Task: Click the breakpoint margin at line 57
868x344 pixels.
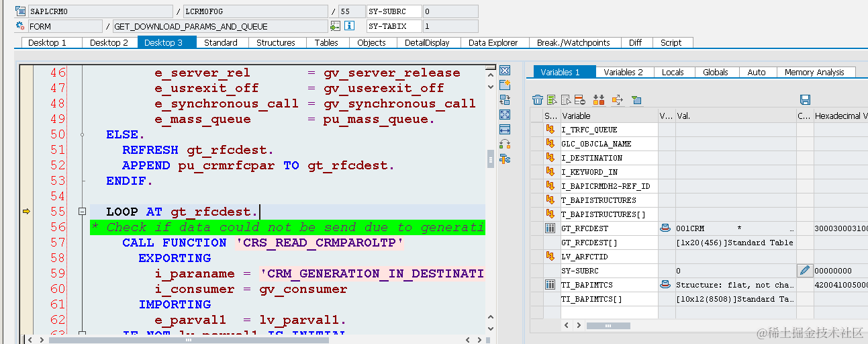Action: click(x=26, y=243)
